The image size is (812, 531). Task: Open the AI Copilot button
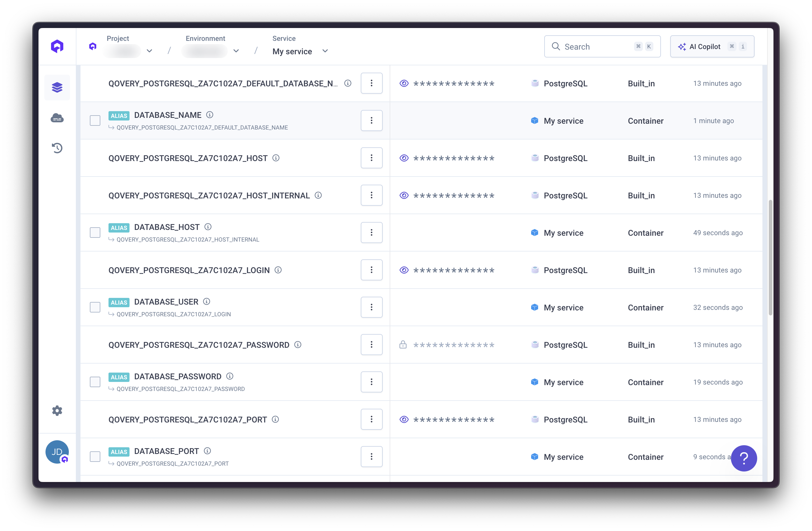click(x=712, y=46)
